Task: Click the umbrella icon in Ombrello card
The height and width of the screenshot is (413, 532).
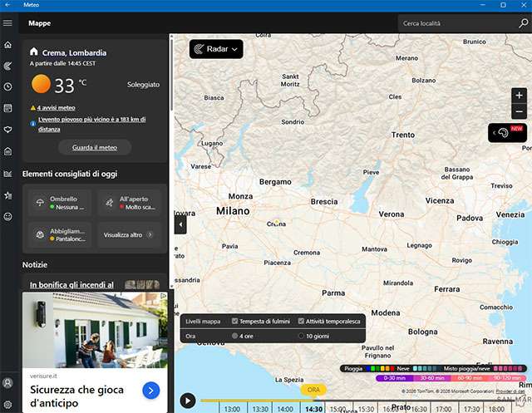Action: [x=40, y=203]
